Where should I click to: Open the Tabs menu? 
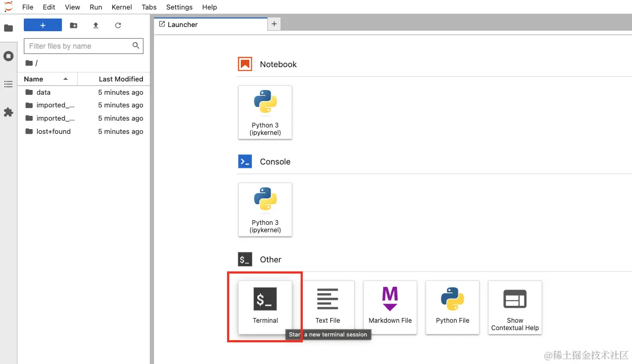coord(149,7)
